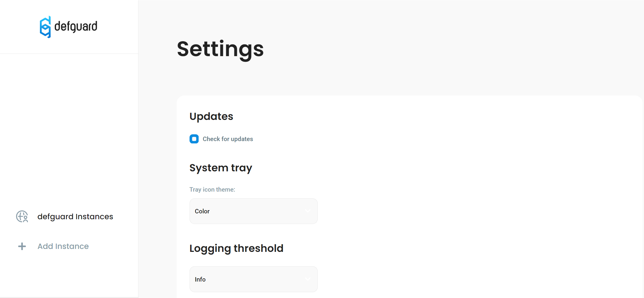Select the Color value in tray theme

202,211
